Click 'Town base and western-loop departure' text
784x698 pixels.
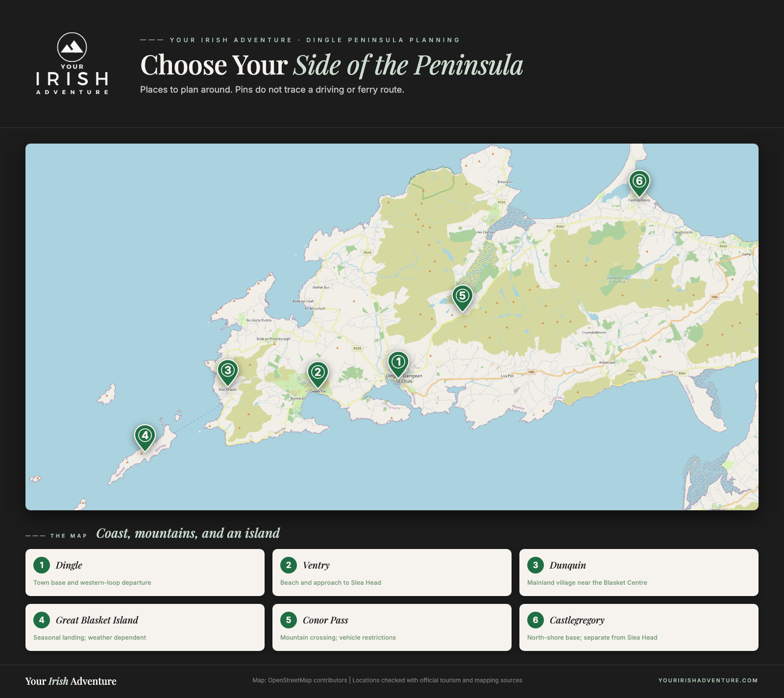click(x=92, y=583)
